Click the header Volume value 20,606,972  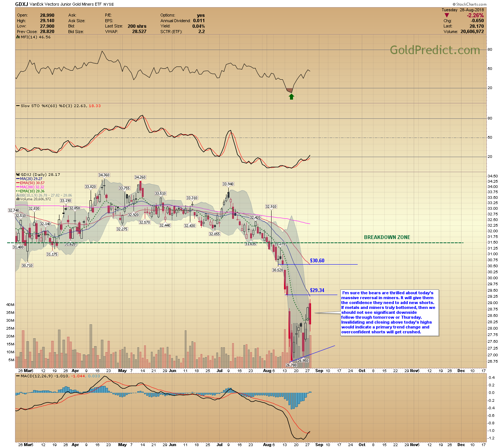coord(472,32)
